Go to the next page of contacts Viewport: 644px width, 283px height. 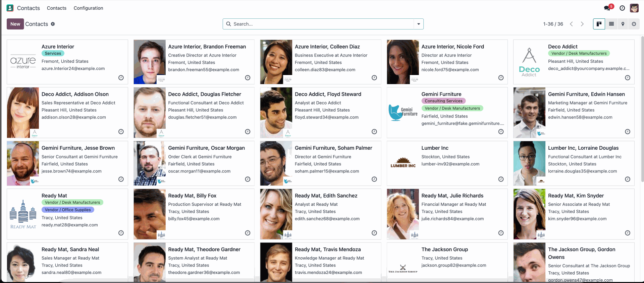click(x=582, y=24)
